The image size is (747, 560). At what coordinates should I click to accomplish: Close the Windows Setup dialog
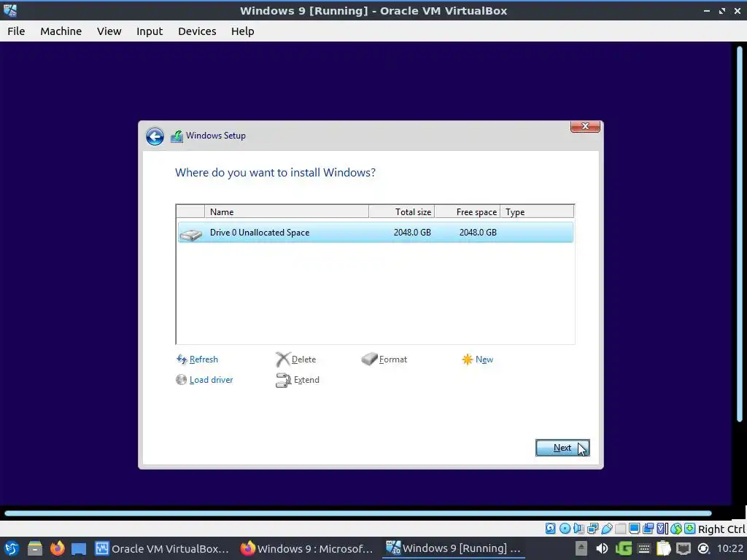pos(586,126)
